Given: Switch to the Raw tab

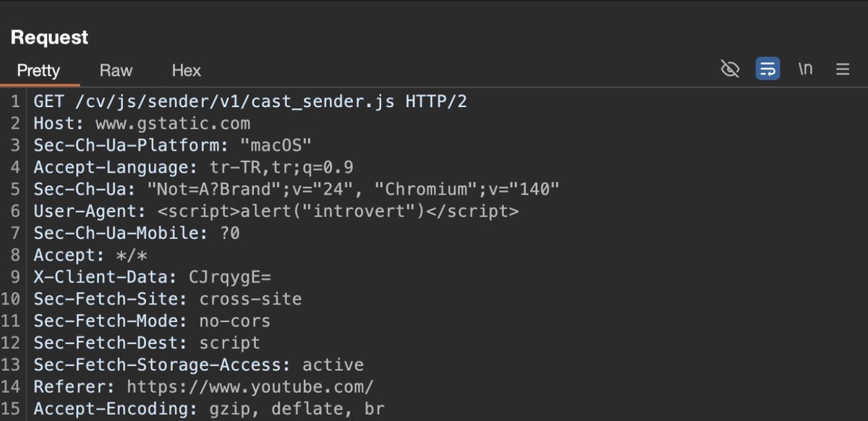Looking at the screenshot, I should (116, 70).
